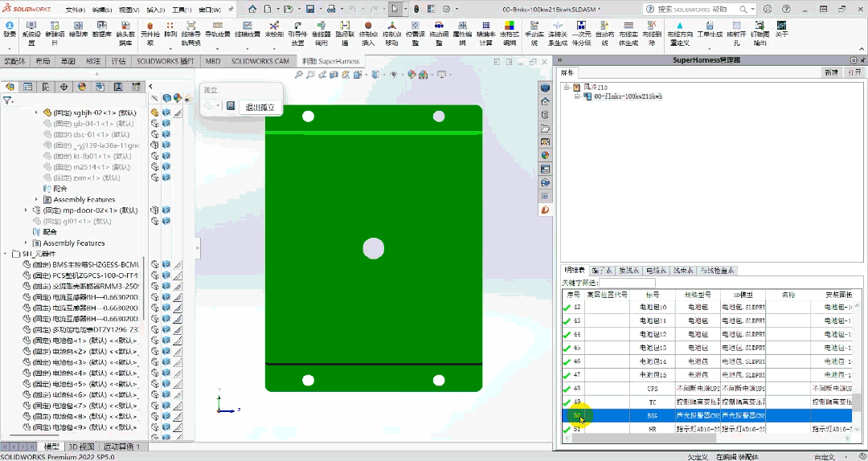Click the 束绘制 tool icon
The width and height of the screenshot is (868, 461).
coord(274,26)
